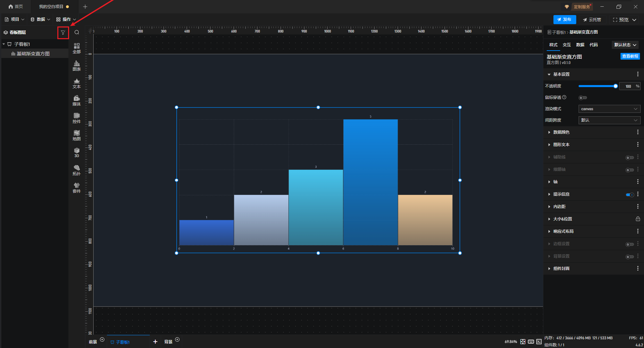Click the 子看板1 breadcrumb link
The width and height of the screenshot is (644, 348).
click(558, 32)
